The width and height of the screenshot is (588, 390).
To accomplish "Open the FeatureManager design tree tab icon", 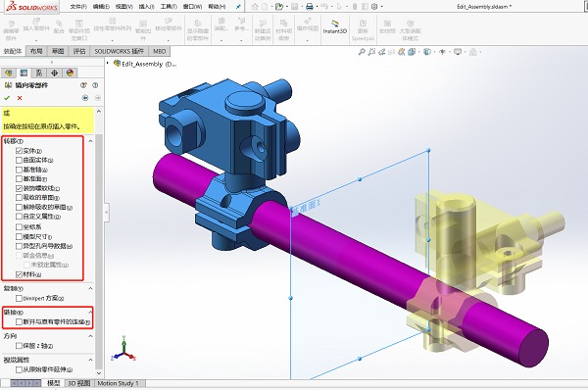I will click(x=9, y=73).
